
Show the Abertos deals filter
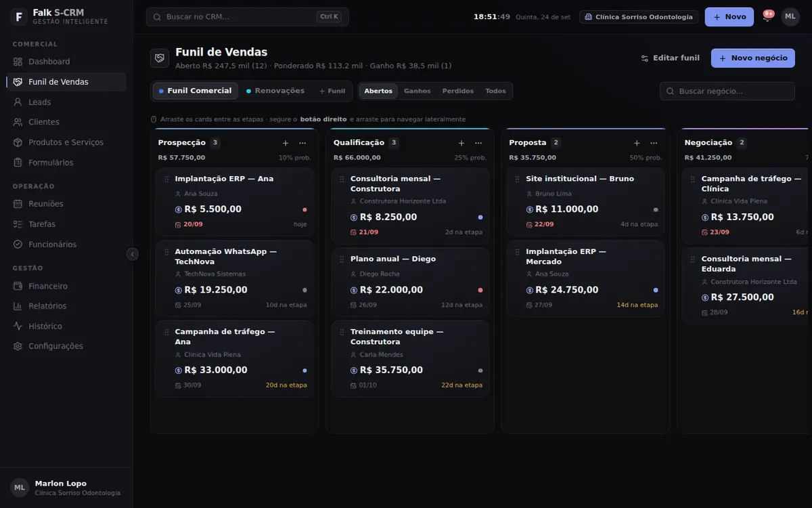click(x=378, y=91)
